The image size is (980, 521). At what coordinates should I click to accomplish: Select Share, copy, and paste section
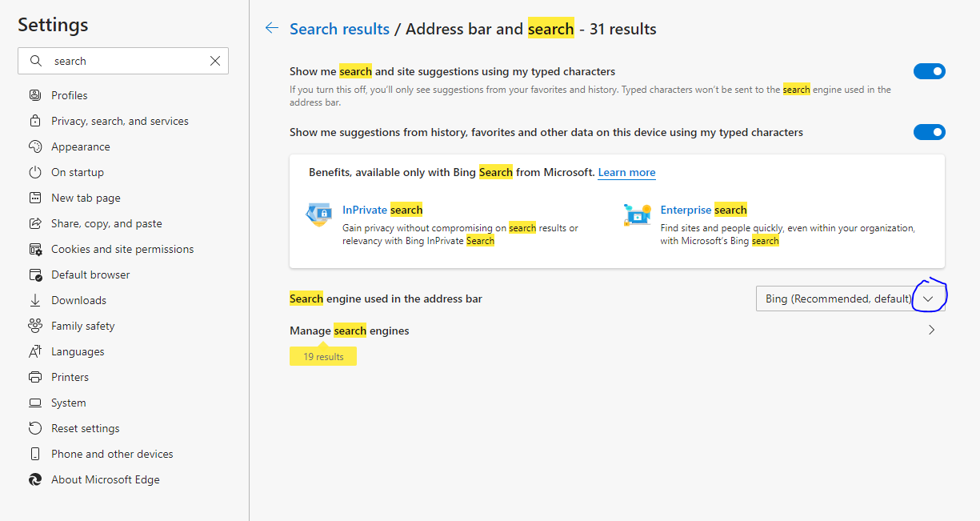[106, 223]
